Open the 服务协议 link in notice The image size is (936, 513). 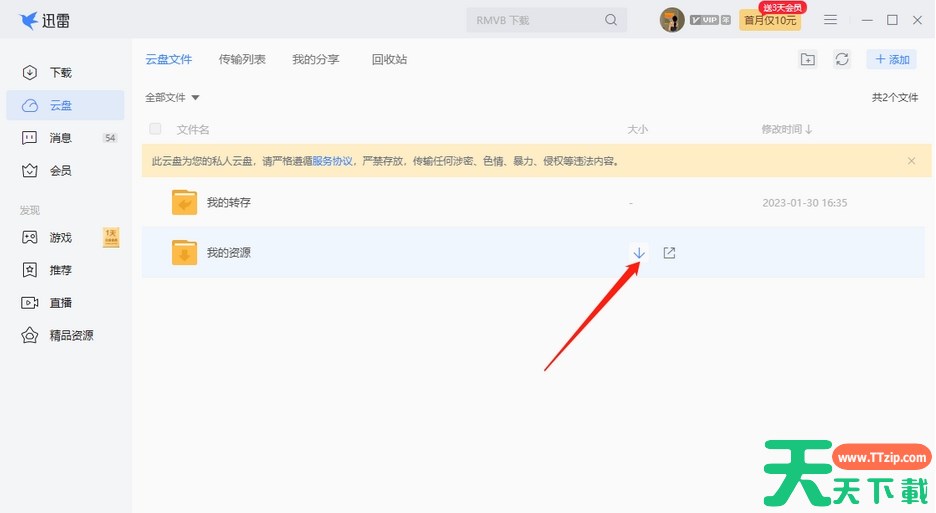click(x=332, y=161)
